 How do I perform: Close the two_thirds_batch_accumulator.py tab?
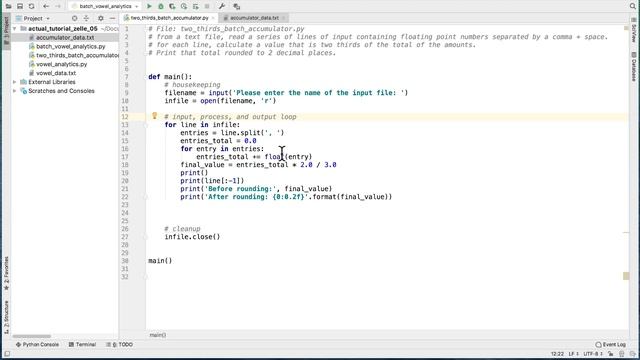click(x=213, y=18)
